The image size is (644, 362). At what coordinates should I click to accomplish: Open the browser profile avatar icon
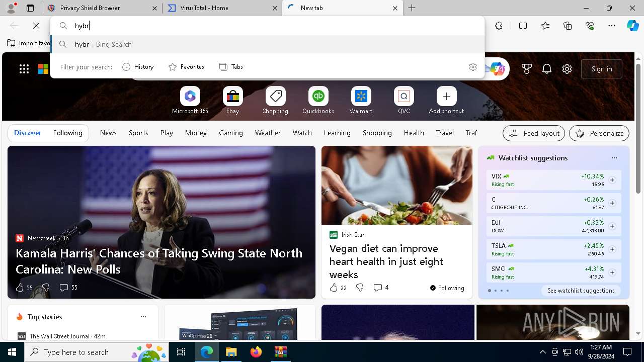[11, 8]
